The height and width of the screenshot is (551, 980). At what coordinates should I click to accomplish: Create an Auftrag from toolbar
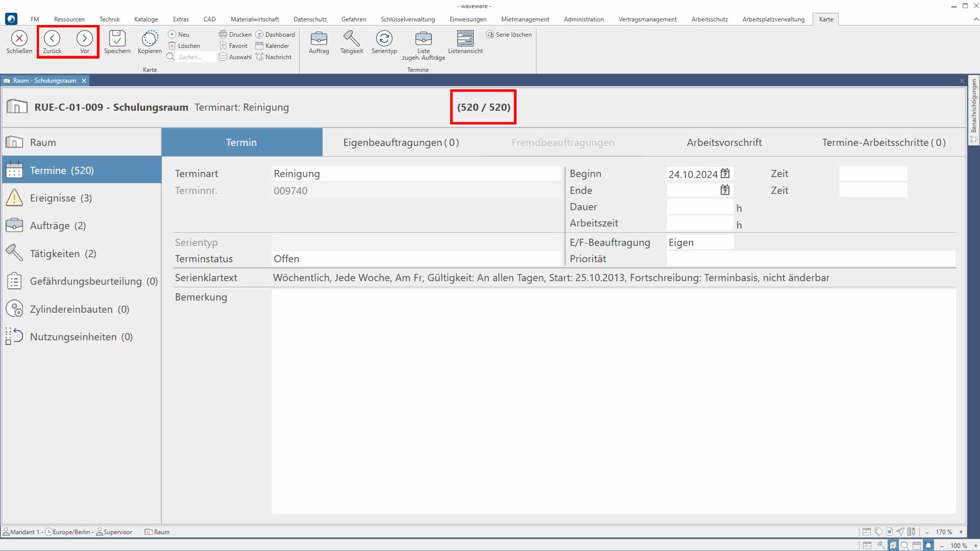tap(318, 39)
